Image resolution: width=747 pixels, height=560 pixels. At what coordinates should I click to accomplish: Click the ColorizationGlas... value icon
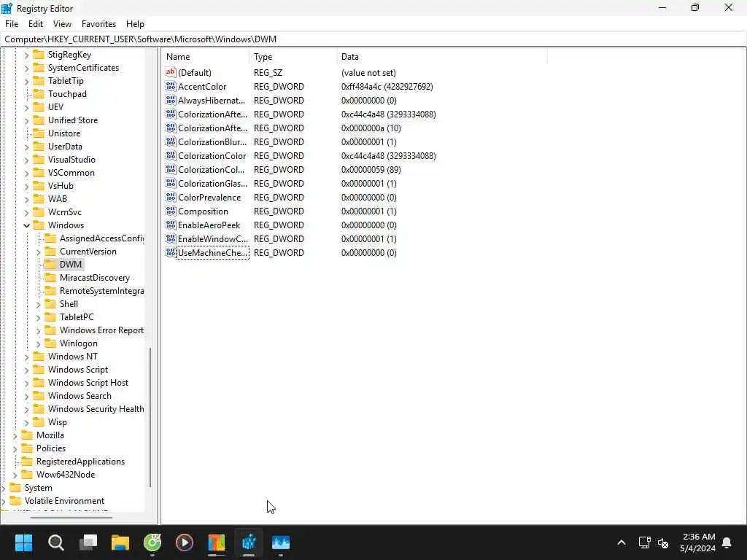171,183
